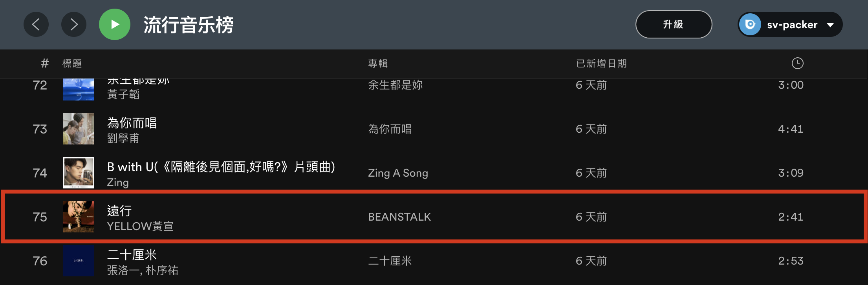Image resolution: width=868 pixels, height=285 pixels.
Task: Click the sv-packer profile avatar icon
Action: [750, 24]
